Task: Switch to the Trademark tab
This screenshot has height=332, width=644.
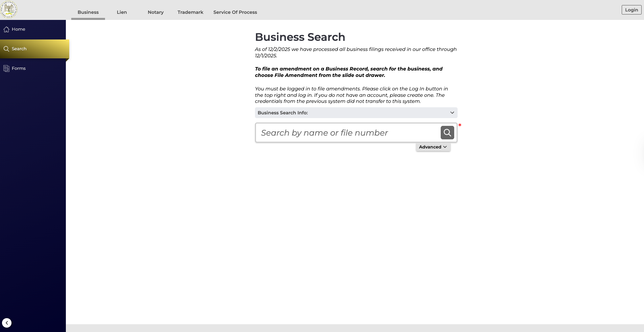Action: (x=190, y=12)
